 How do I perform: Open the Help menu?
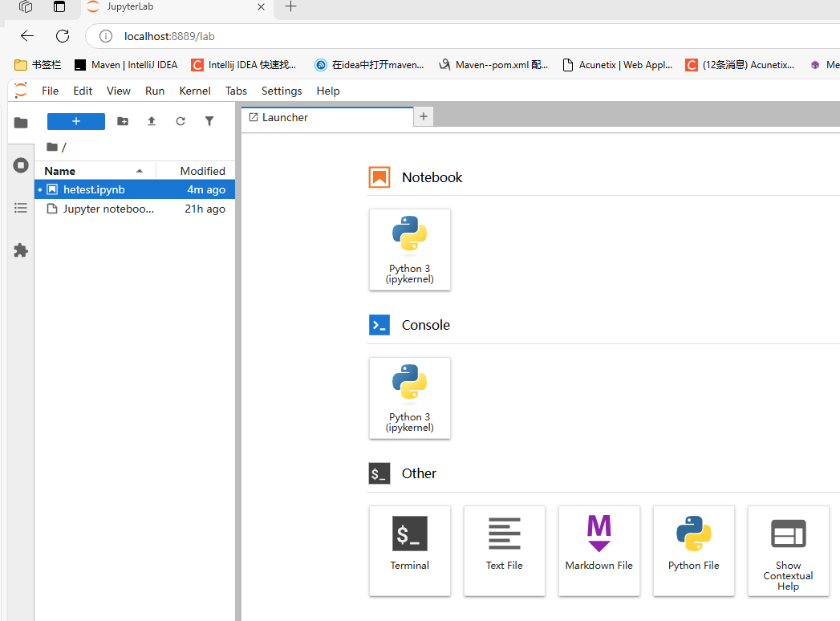tap(328, 91)
